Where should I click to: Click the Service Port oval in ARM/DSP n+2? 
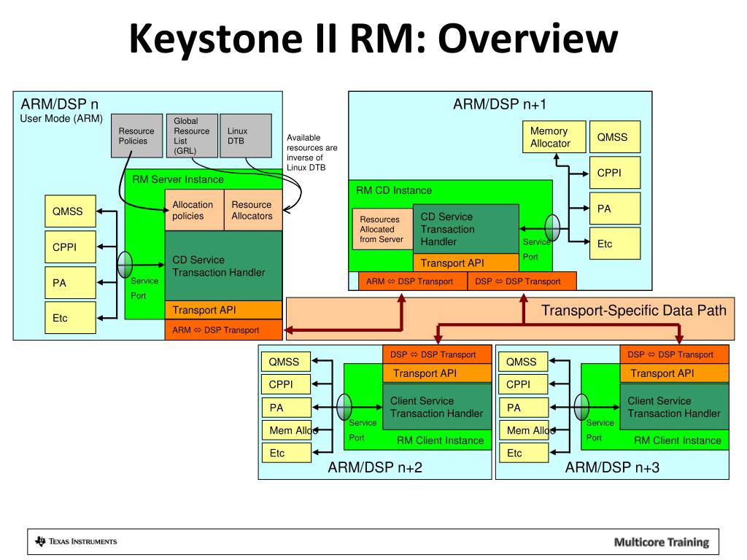(x=344, y=407)
